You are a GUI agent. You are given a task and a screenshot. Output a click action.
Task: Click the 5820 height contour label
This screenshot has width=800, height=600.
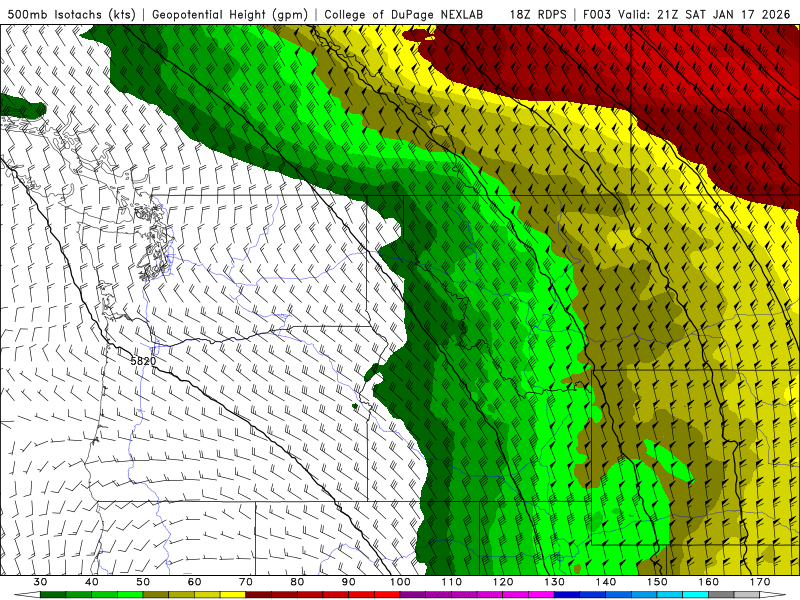(143, 361)
